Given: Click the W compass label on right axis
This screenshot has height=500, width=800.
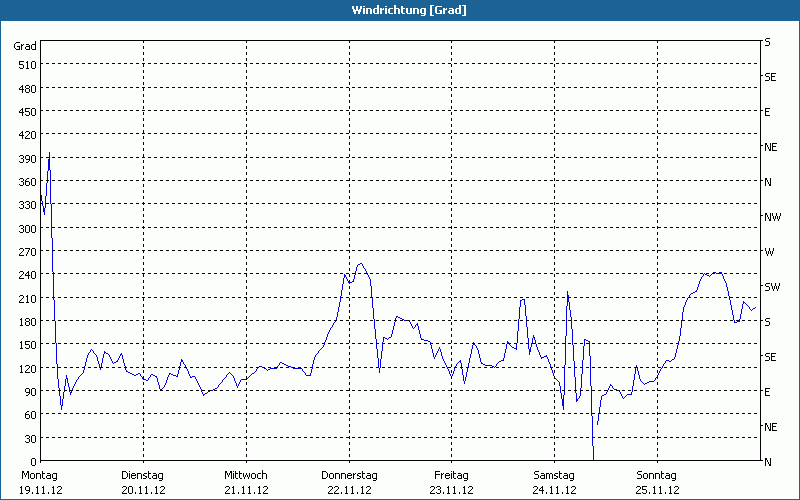Looking at the screenshot, I should pyautogui.click(x=769, y=252).
